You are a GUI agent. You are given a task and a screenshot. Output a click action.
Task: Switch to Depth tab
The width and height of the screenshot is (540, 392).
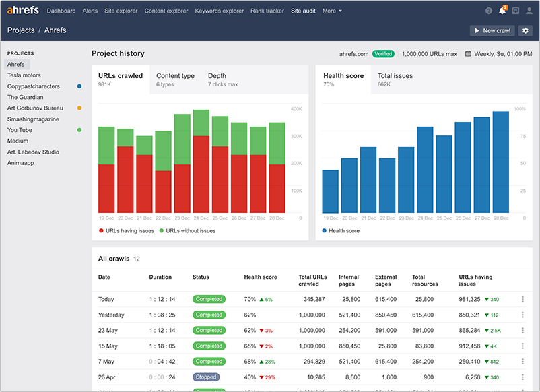tap(223, 79)
